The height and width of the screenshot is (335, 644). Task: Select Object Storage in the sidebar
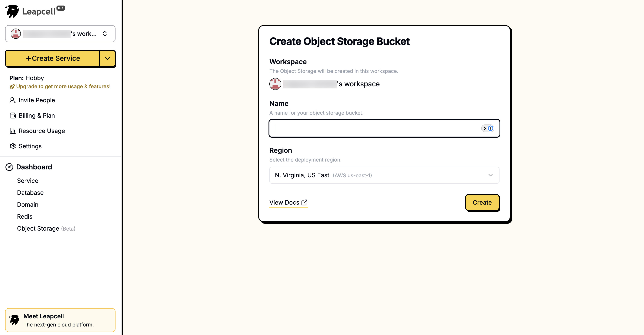38,228
